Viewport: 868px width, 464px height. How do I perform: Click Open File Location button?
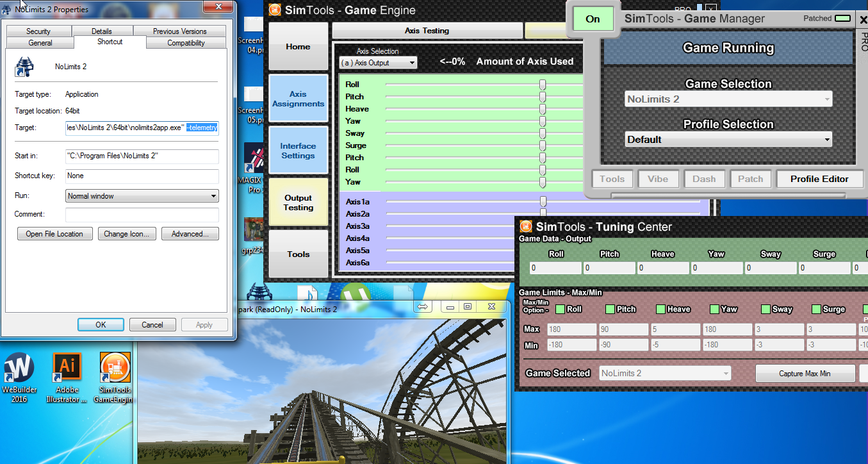[54, 234]
